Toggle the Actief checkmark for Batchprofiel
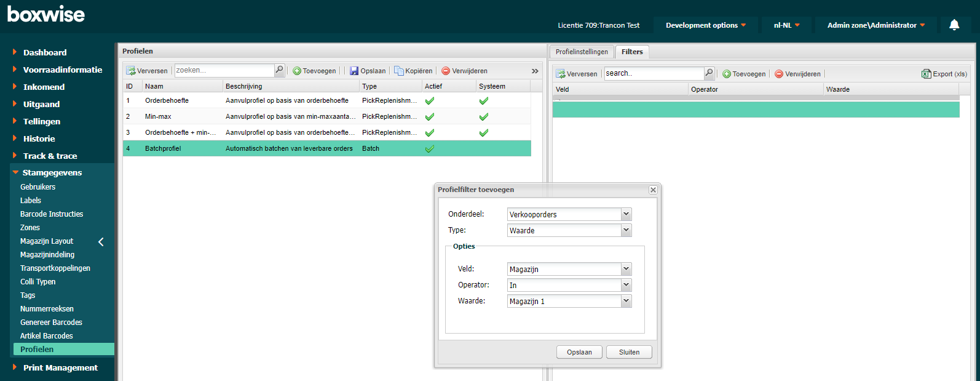The image size is (980, 381). 430,148
